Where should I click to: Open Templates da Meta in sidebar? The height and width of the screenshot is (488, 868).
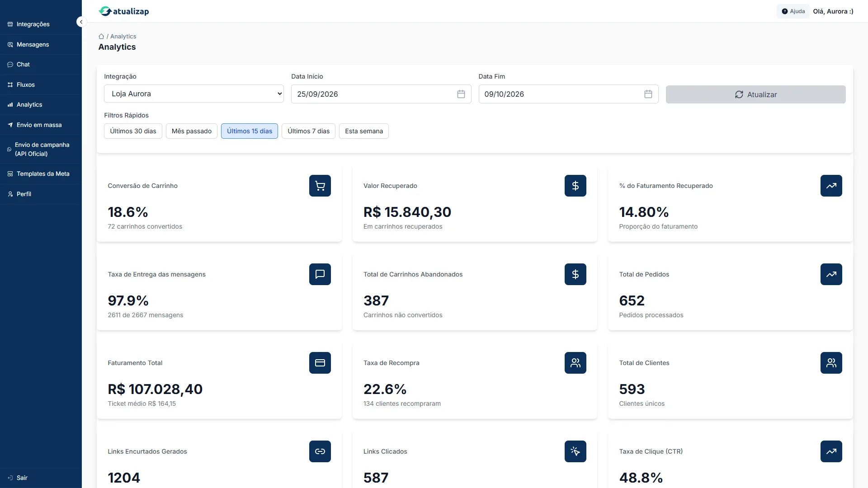tap(41, 174)
